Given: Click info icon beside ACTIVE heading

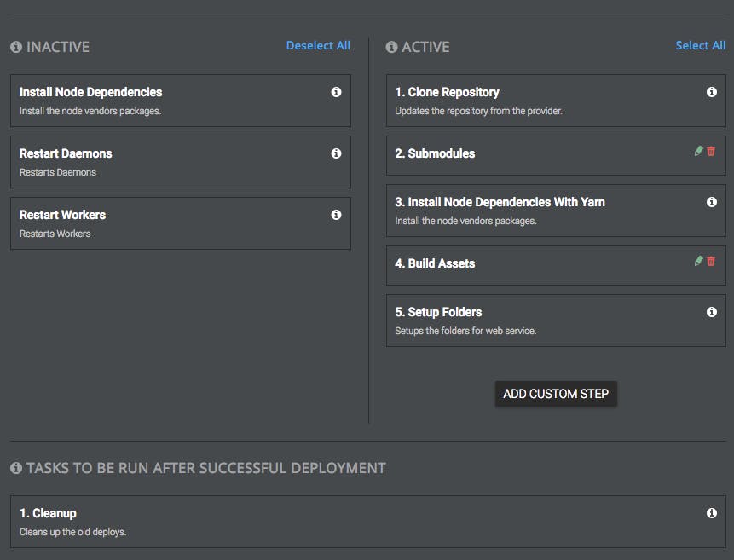Looking at the screenshot, I should coord(391,47).
